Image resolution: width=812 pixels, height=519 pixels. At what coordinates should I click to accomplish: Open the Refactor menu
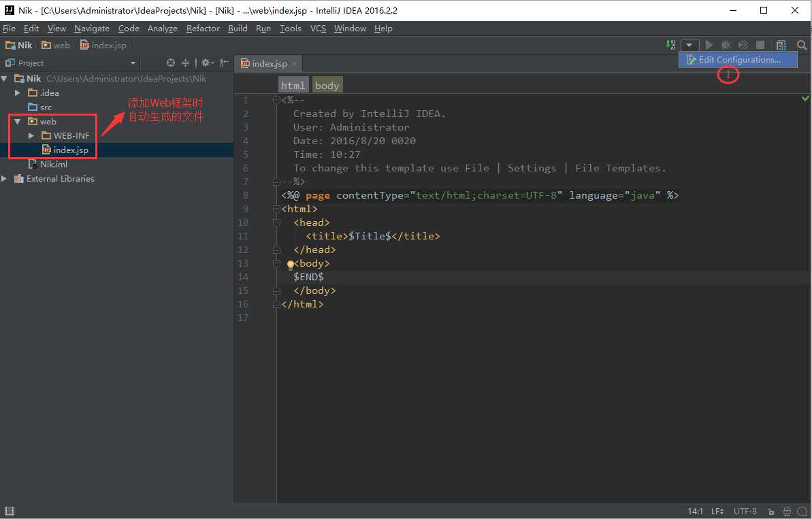pyautogui.click(x=203, y=29)
